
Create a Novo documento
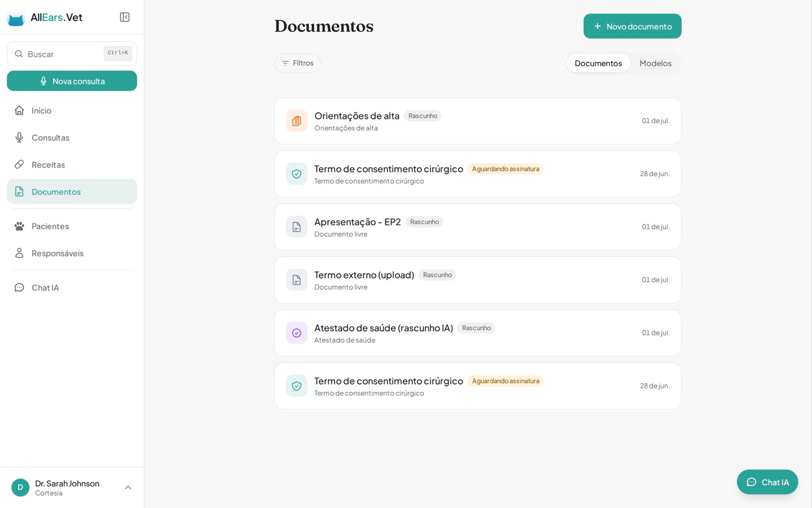coord(632,26)
